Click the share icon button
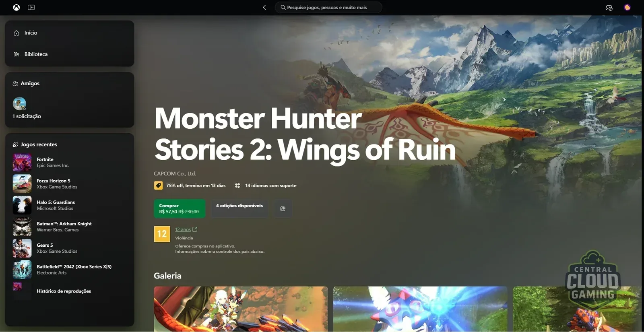The image size is (644, 332). 283,208
